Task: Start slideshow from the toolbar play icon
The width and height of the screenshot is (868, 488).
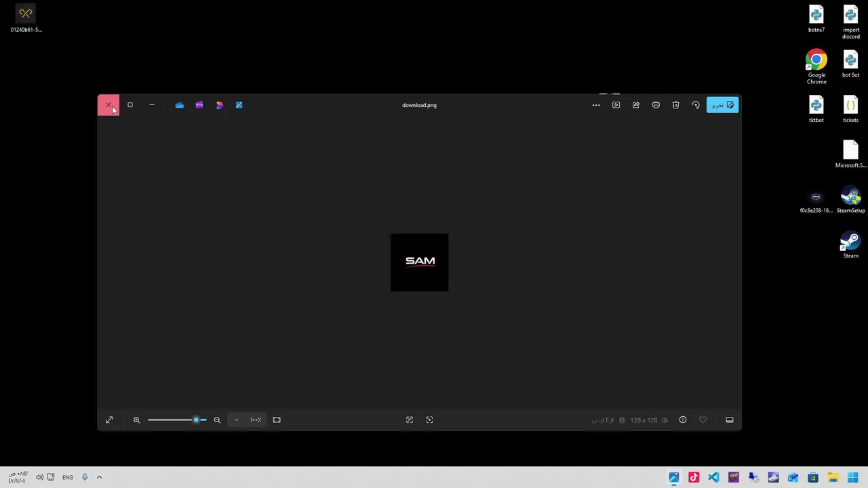Action: tap(616, 105)
